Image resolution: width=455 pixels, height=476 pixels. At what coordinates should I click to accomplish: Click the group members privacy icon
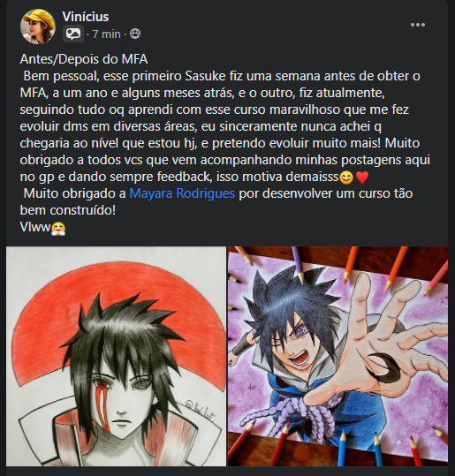click(135, 34)
